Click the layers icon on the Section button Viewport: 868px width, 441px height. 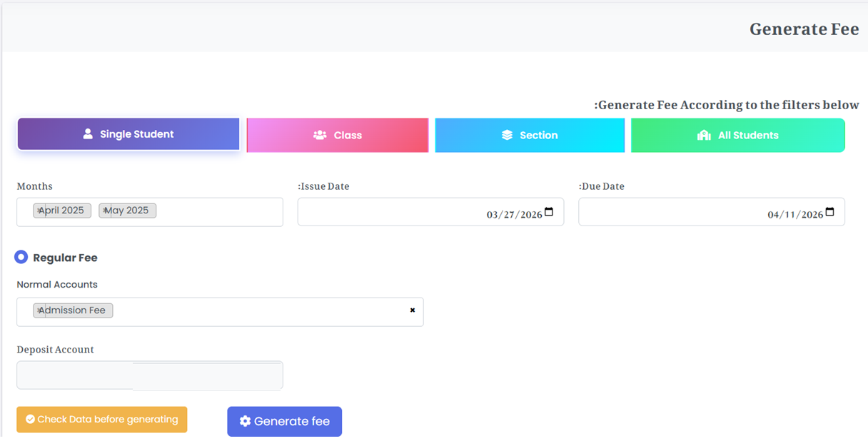(508, 135)
